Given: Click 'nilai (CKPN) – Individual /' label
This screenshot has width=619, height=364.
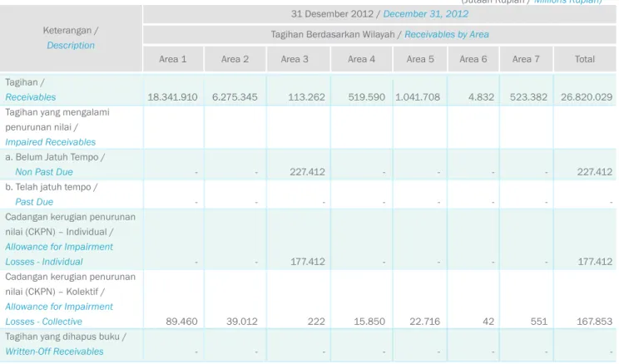Looking at the screenshot, I should [59, 232].
